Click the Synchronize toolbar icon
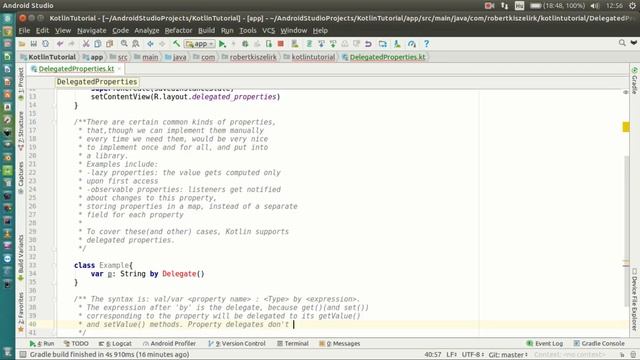 click(45, 44)
